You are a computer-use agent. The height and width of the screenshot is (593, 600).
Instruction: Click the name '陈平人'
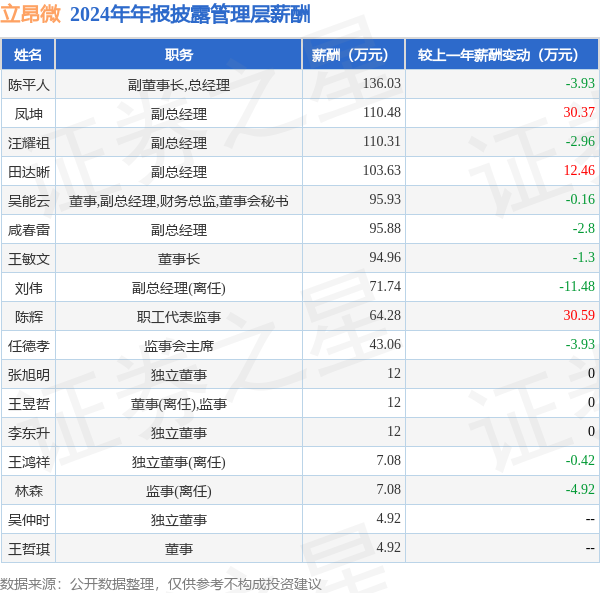(29, 84)
